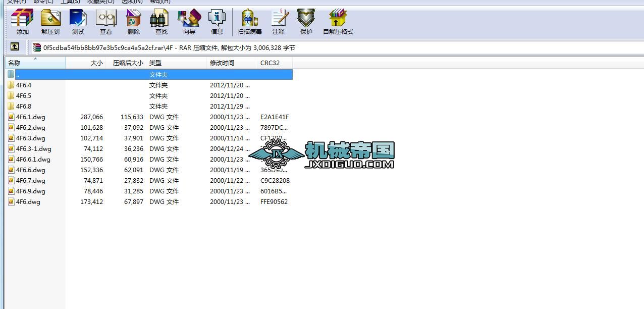
Task: Go up one level with arrow button
Action: click(x=15, y=47)
